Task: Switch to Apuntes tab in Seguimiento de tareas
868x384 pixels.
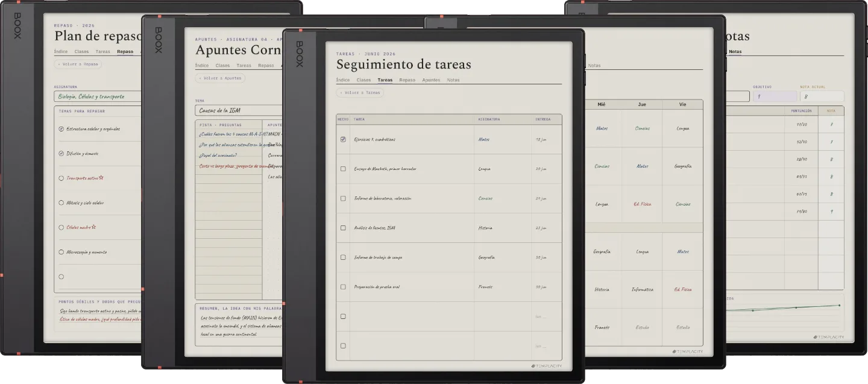Action: 431,80
